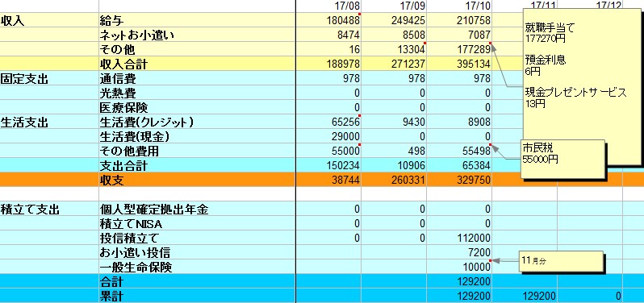Select the 支出合計 row label
This screenshot has height=303, width=644.
[x=197, y=165]
